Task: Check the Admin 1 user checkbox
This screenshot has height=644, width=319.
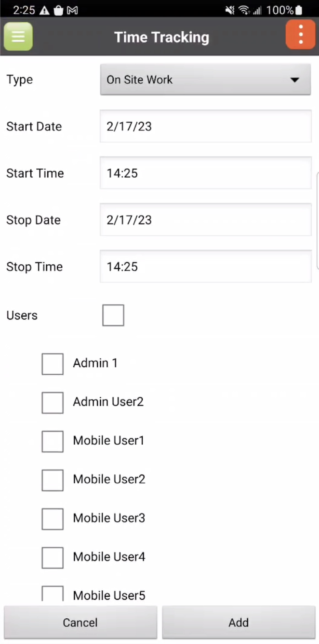Action: pyautogui.click(x=53, y=364)
